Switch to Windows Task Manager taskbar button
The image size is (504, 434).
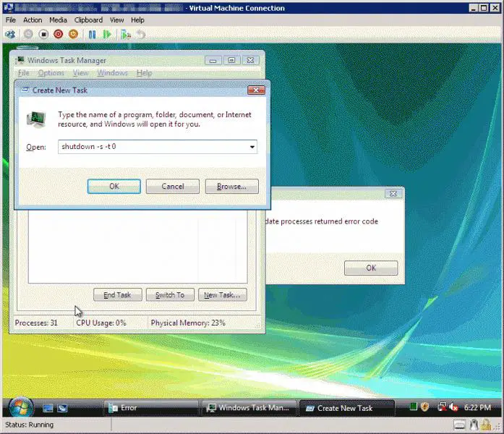tap(248, 408)
